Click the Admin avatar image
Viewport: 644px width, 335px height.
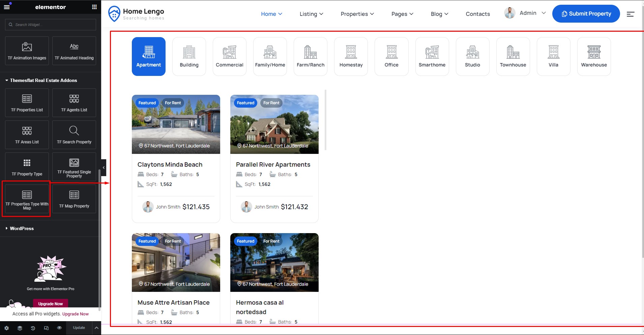pyautogui.click(x=509, y=13)
